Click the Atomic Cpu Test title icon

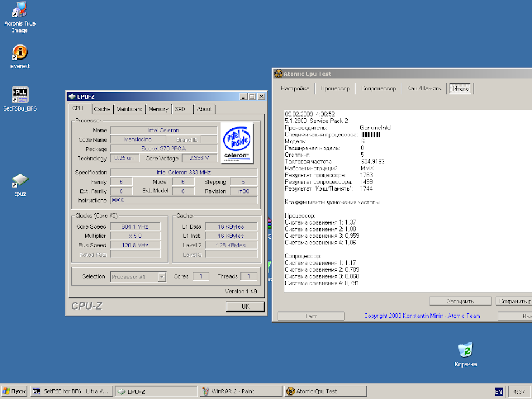point(278,73)
